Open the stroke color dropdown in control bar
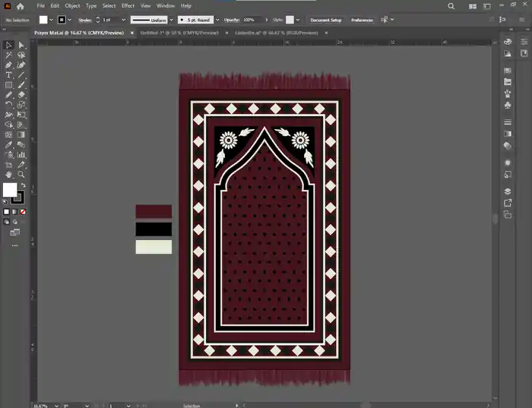532x408 pixels. point(70,20)
